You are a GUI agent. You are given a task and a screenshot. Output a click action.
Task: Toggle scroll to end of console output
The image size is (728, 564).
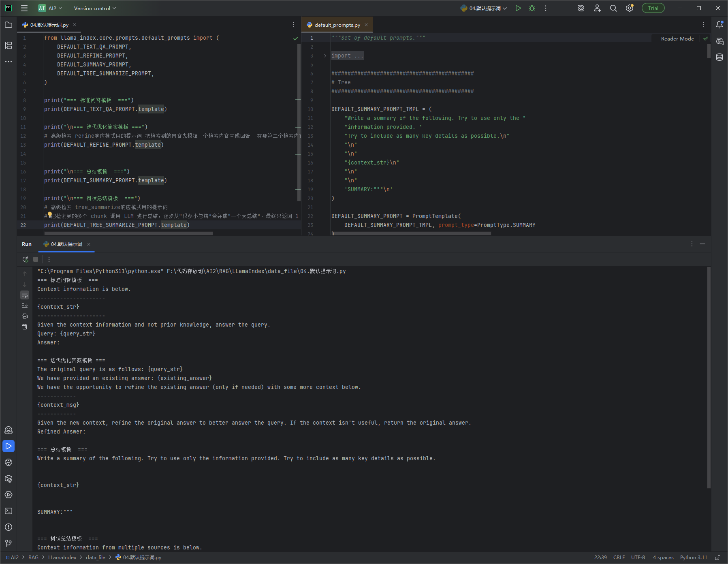25,305
